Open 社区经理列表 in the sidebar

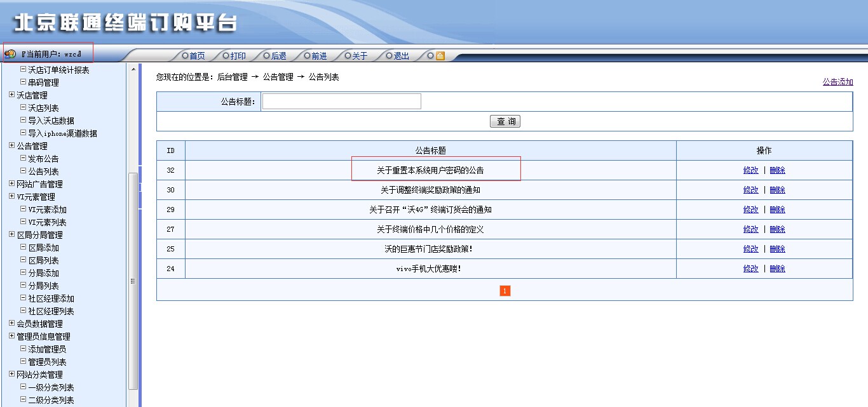point(51,311)
